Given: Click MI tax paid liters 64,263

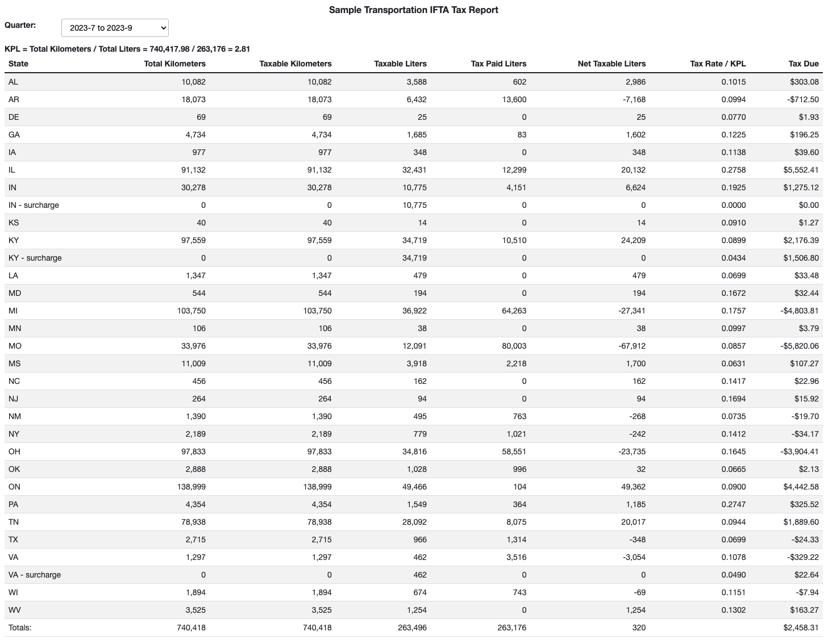Looking at the screenshot, I should pyautogui.click(x=514, y=311).
